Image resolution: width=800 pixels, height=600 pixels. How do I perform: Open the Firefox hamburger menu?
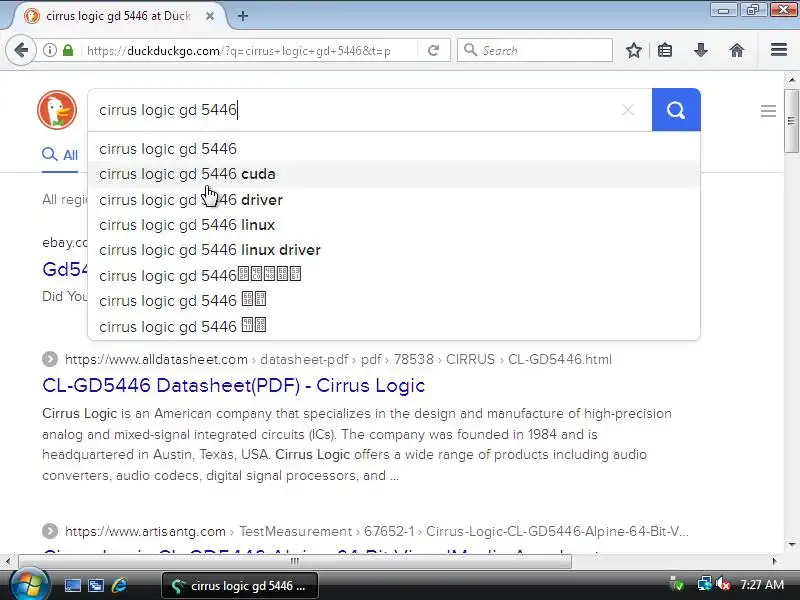tap(779, 50)
